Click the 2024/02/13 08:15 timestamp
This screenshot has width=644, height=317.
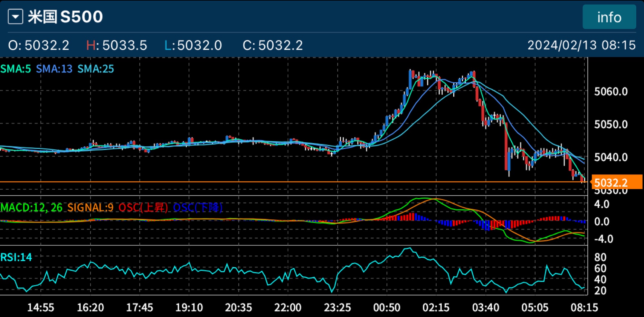[x=581, y=45]
